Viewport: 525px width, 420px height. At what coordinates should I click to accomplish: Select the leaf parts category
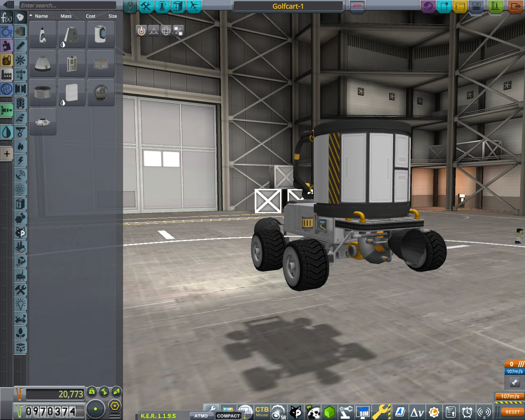coord(21,333)
